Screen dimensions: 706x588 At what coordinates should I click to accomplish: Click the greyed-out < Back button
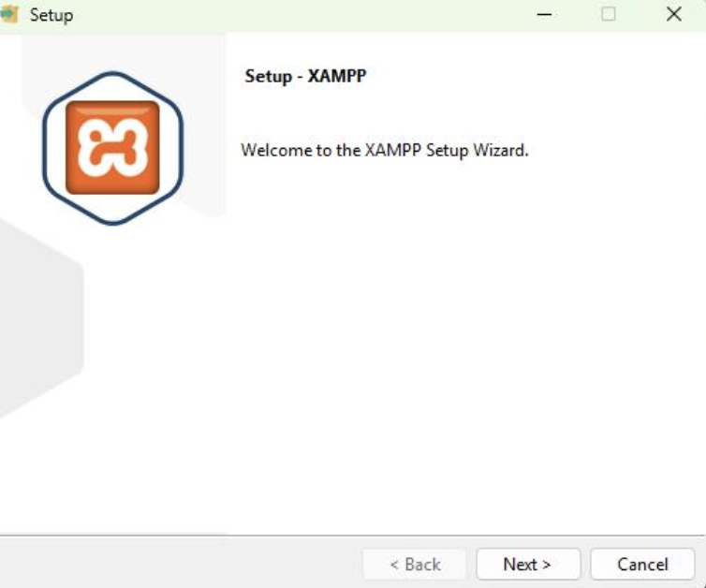click(x=415, y=564)
